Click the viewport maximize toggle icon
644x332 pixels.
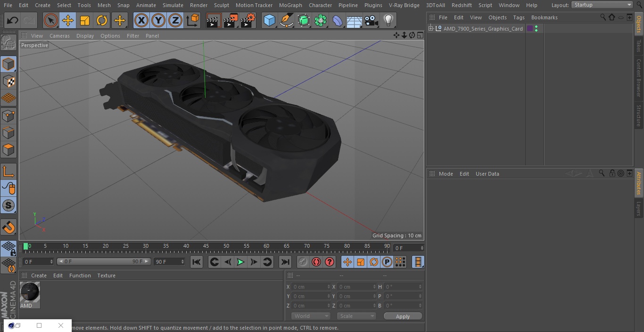pyautogui.click(x=420, y=35)
